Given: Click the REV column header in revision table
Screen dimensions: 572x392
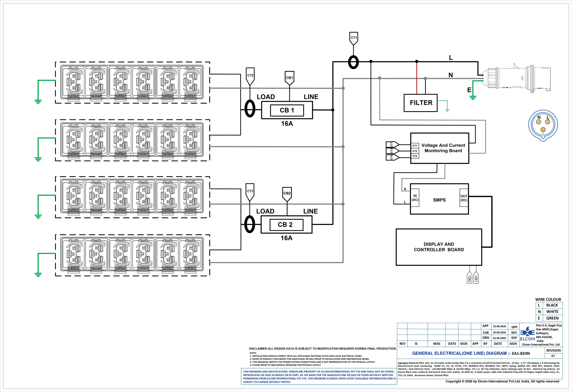Looking at the screenshot, I should (402, 343).
